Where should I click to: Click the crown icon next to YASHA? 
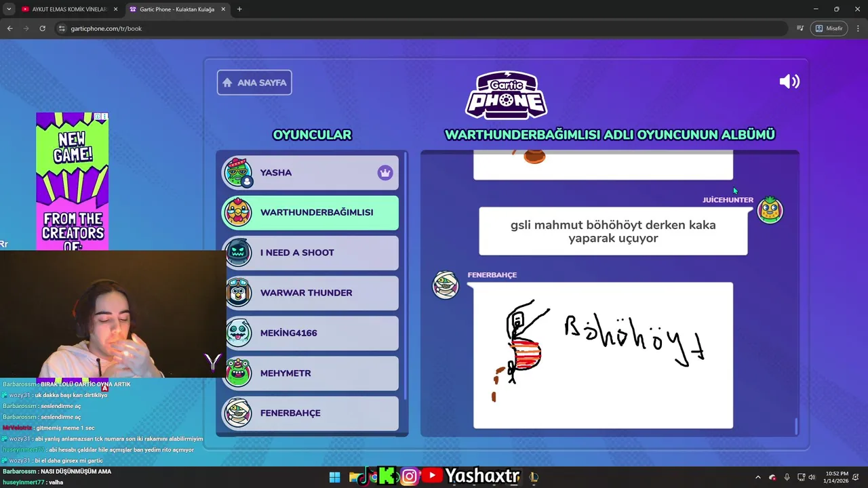385,173
